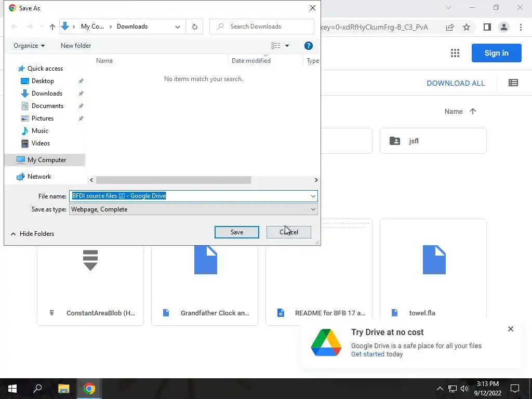Reverse sort direction arrow next to Name
The width and height of the screenshot is (532, 399).
pos(473,111)
